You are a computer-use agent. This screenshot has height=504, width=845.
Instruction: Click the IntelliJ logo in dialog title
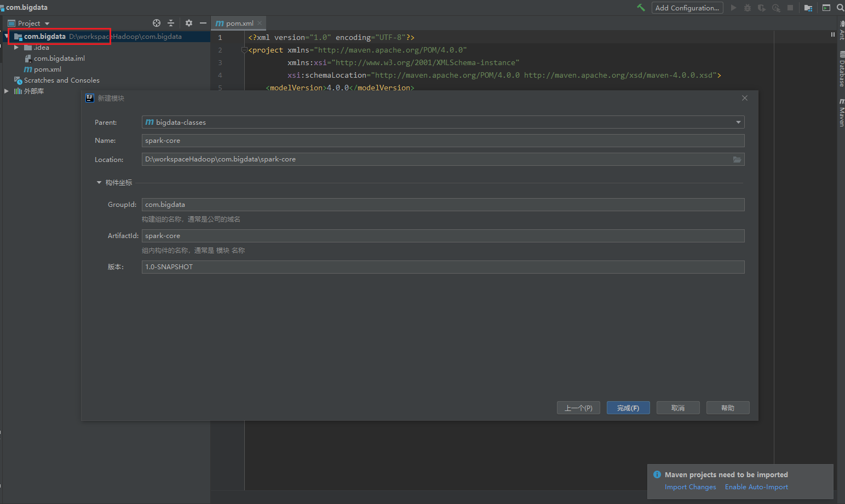90,98
